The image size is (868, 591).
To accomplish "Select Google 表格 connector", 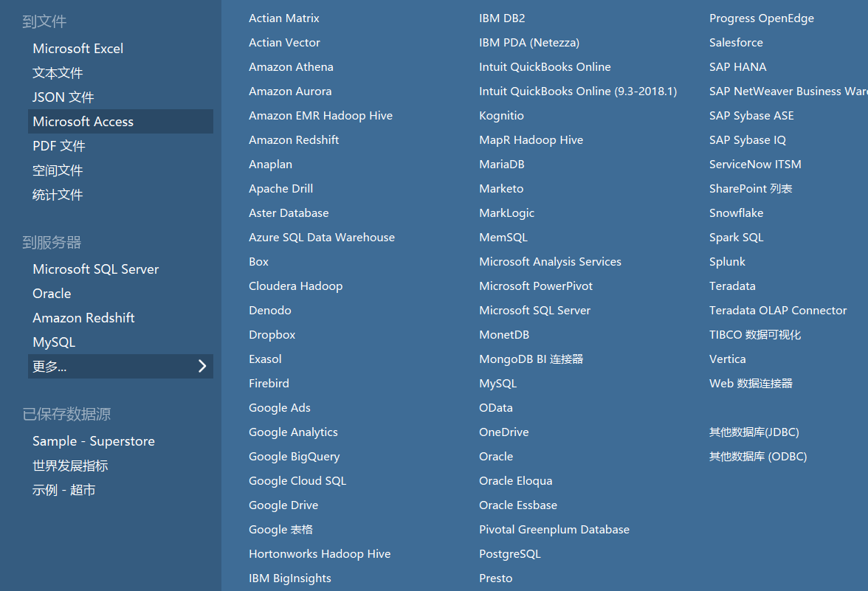I will pos(280,530).
